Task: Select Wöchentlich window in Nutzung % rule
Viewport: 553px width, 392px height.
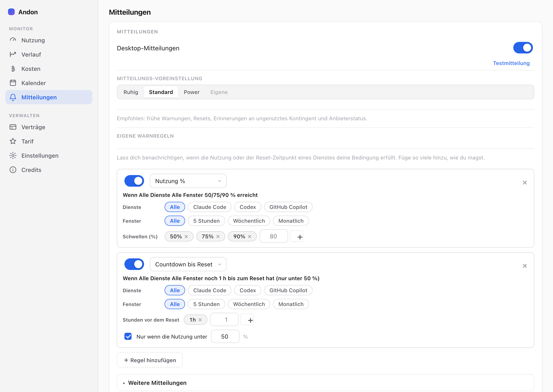Action: 249,221
